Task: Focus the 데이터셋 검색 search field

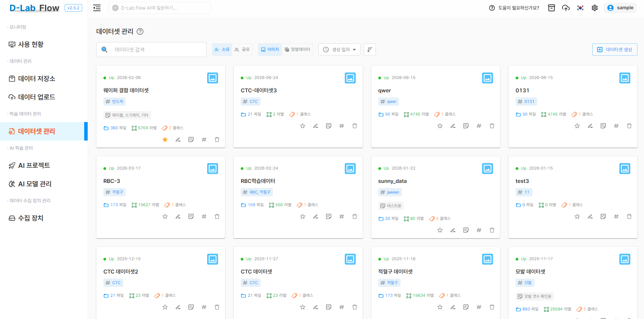Action: pyautogui.click(x=151, y=50)
